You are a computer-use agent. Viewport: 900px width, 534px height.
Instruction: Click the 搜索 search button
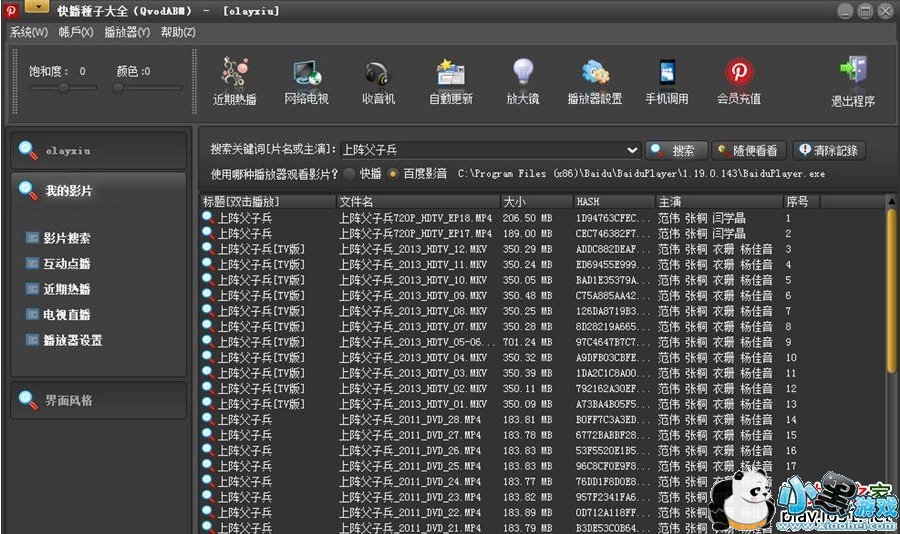(676, 150)
